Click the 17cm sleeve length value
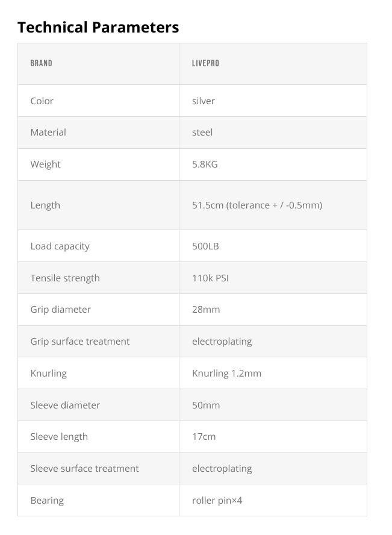 (x=204, y=436)
